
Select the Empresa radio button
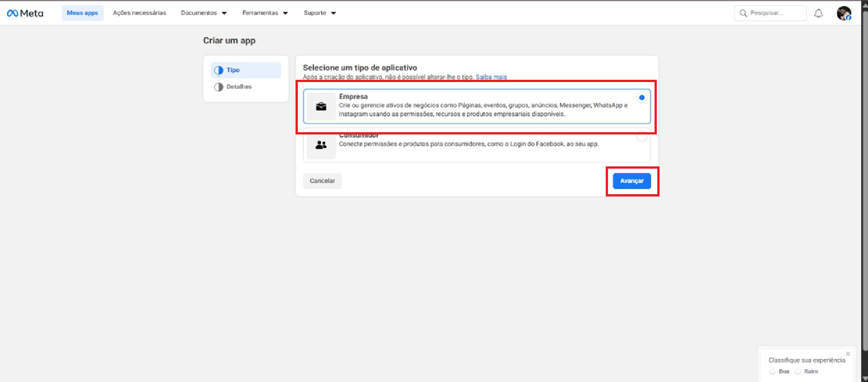[642, 98]
